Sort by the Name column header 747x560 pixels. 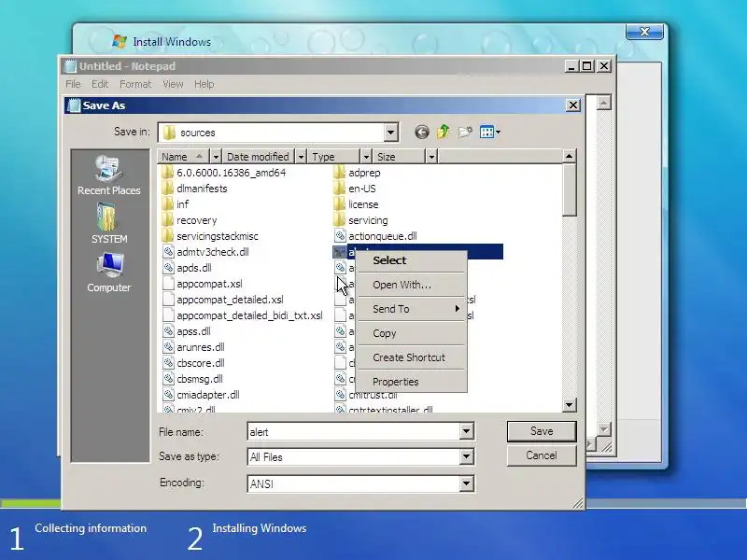(184, 156)
